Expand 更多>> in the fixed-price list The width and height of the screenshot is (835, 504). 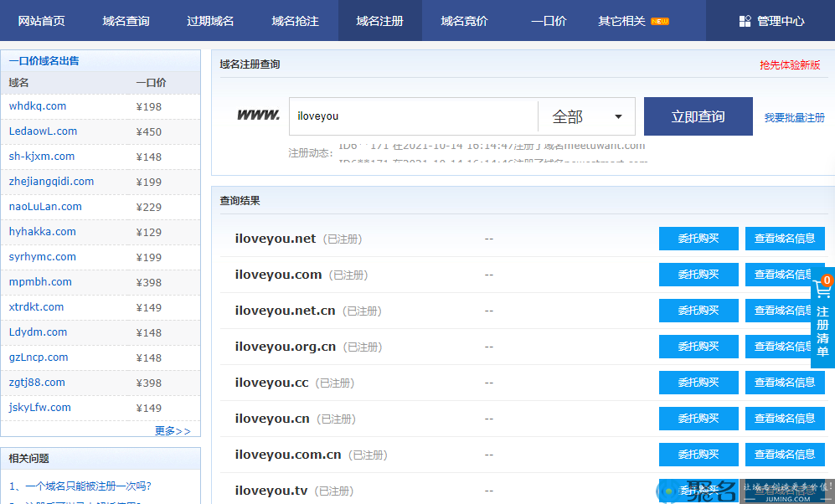click(173, 430)
